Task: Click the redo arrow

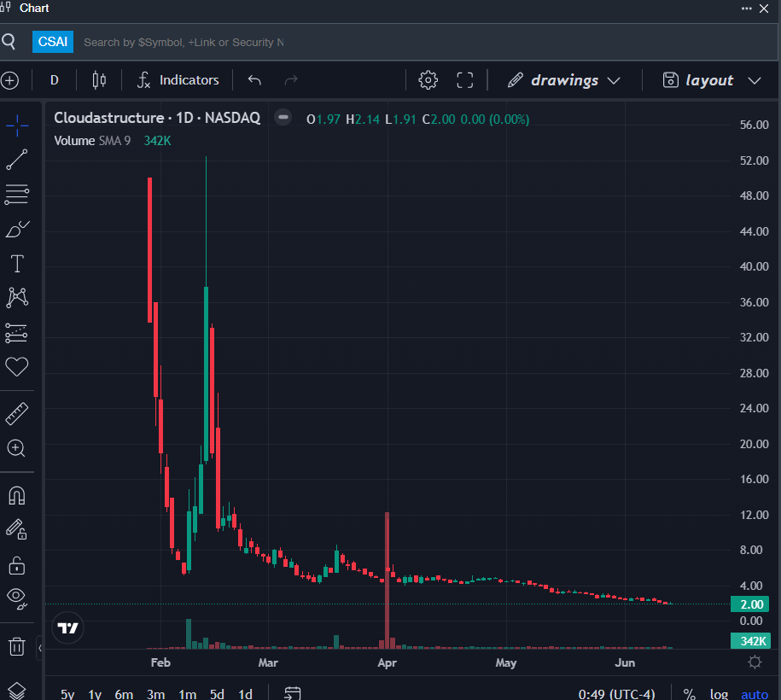Action: (x=291, y=80)
